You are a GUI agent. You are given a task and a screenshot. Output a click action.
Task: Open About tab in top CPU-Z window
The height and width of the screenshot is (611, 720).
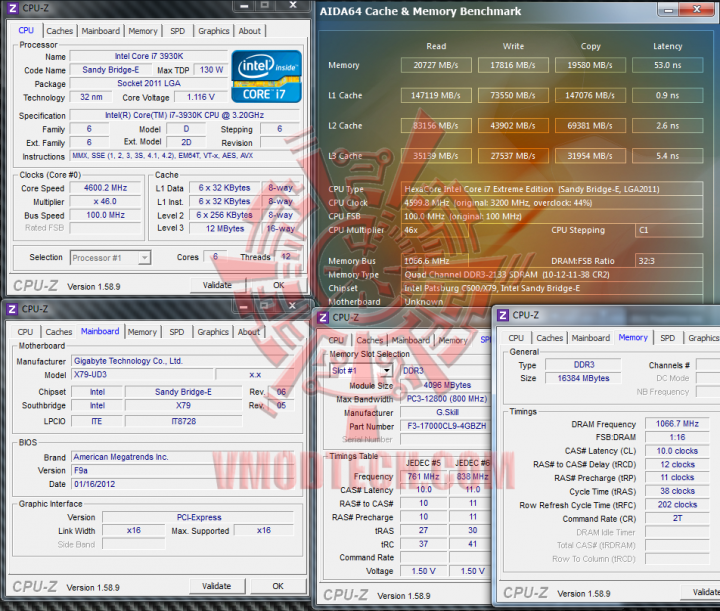[249, 31]
